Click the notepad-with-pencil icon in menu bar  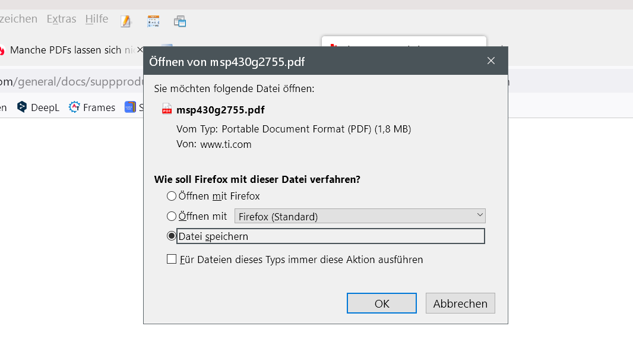tap(125, 21)
